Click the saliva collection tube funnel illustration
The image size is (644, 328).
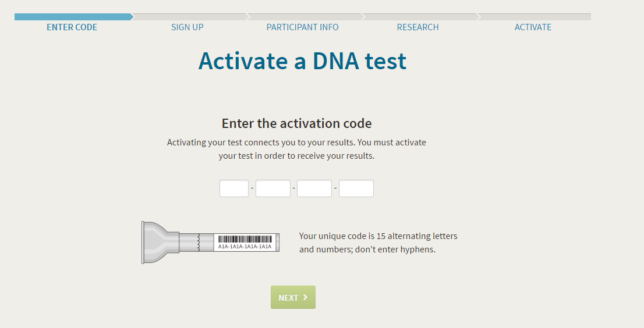(160, 243)
